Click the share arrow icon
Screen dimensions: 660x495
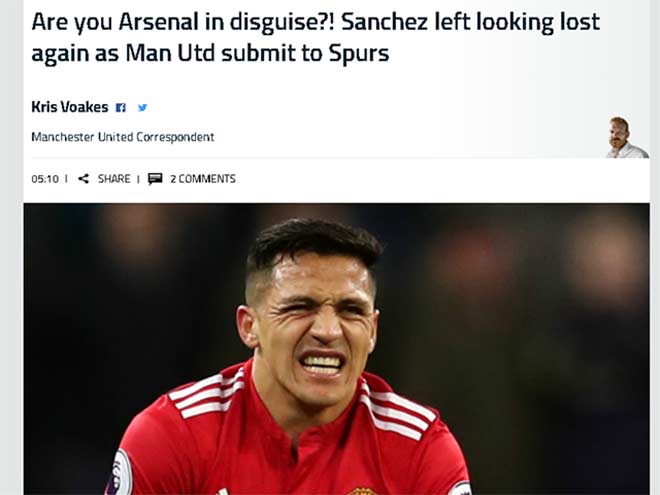pos(83,179)
